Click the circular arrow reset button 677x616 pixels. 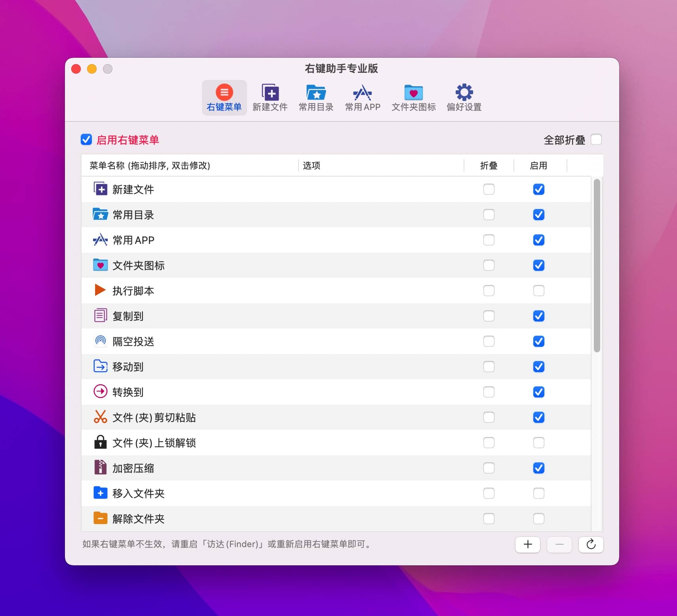(591, 544)
